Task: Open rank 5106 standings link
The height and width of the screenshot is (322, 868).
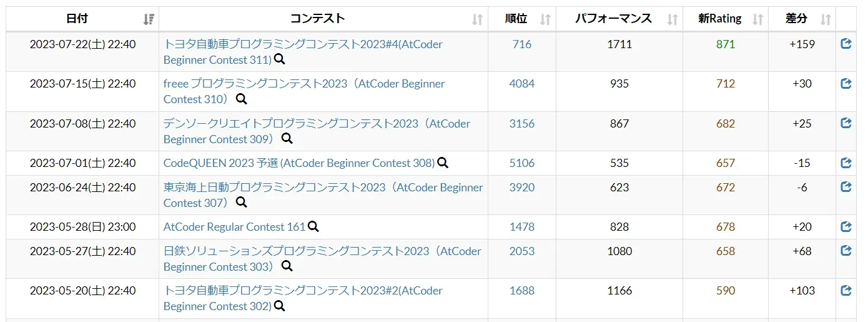Action: [x=521, y=163]
